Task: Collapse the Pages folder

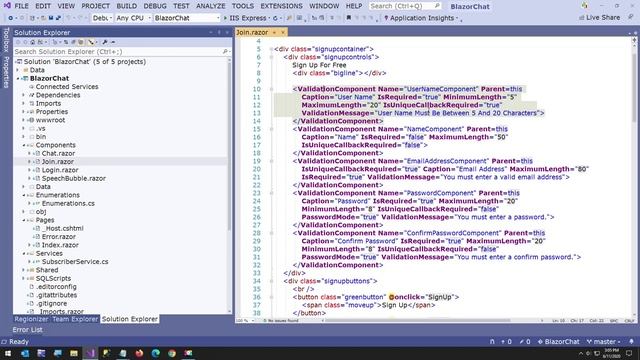Action: [24, 220]
